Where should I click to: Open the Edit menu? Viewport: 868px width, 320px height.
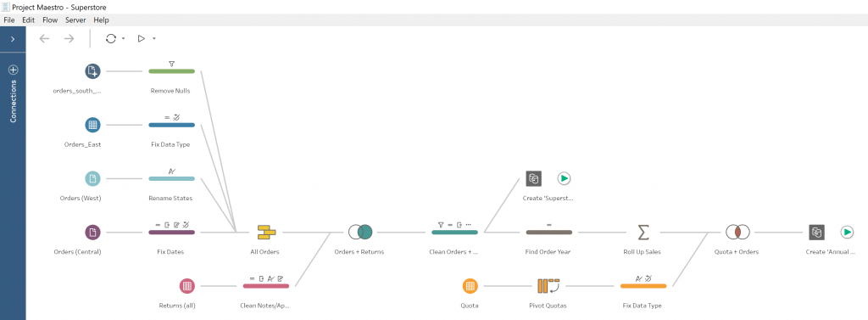[x=28, y=20]
